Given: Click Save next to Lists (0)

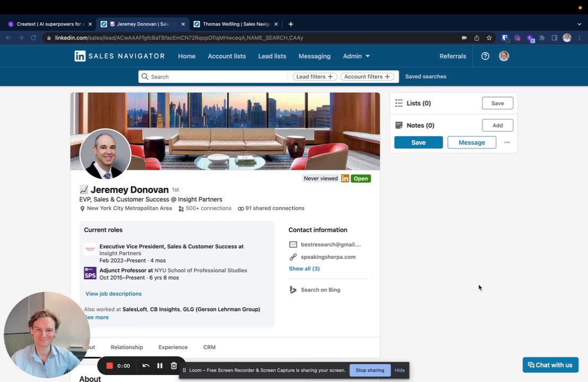Looking at the screenshot, I should [498, 103].
